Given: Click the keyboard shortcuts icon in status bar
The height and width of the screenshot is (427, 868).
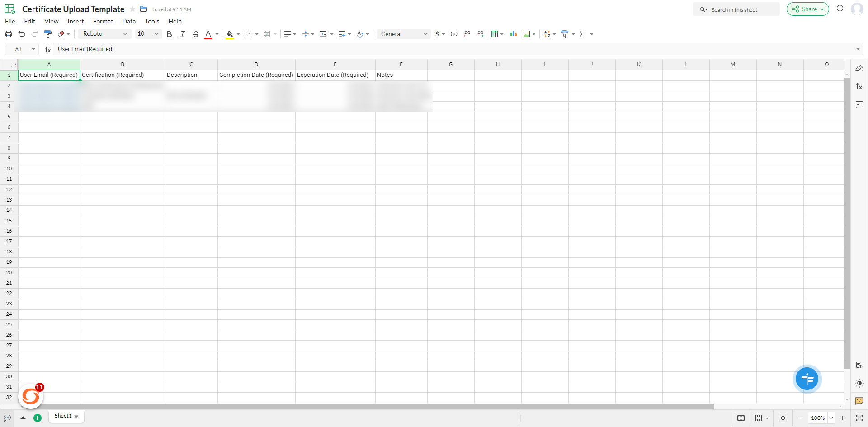Looking at the screenshot, I should (741, 418).
